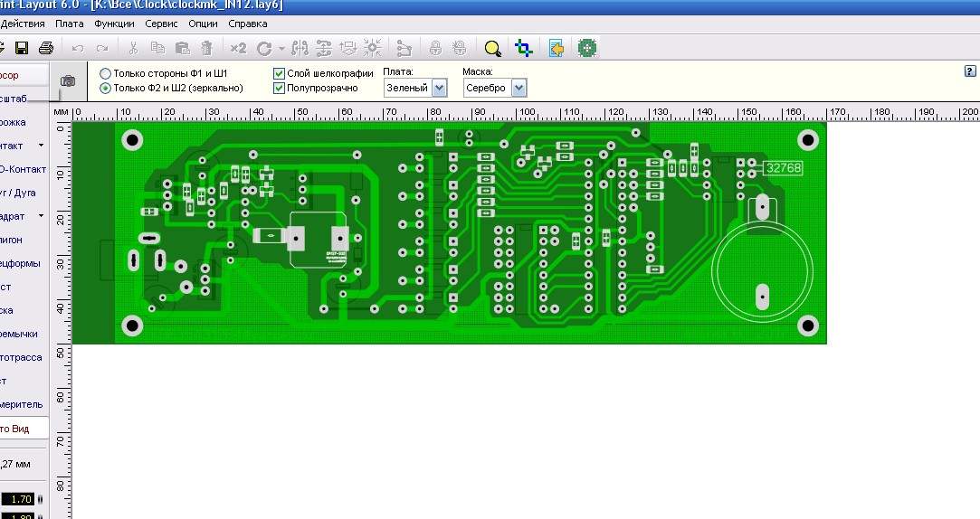The width and height of the screenshot is (980, 519).
Task: Click the Фото Вид mode button
Action: pyautogui.click(x=24, y=429)
